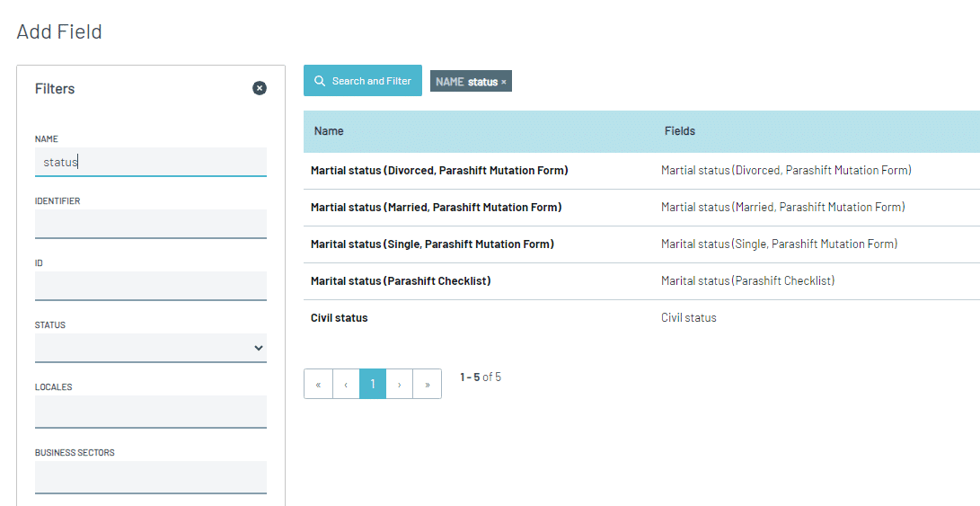The image size is (980, 506).
Task: Open the STATUS dropdown
Action: pos(151,348)
